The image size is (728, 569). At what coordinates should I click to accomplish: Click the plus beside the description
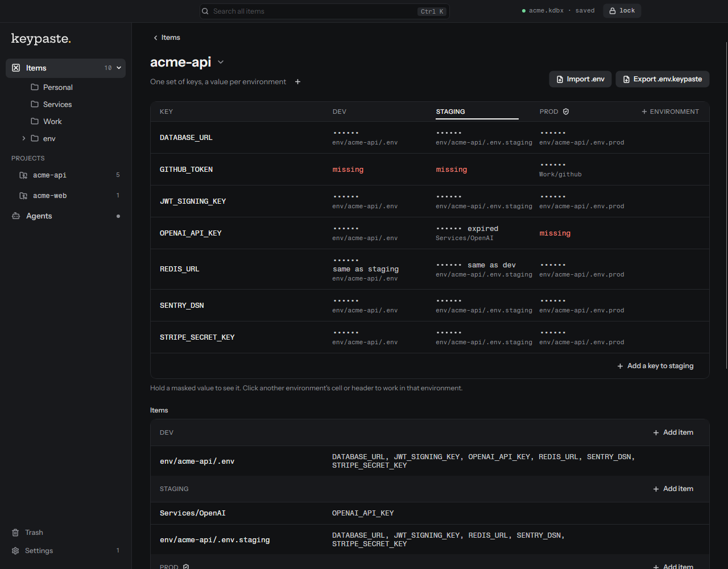point(297,82)
